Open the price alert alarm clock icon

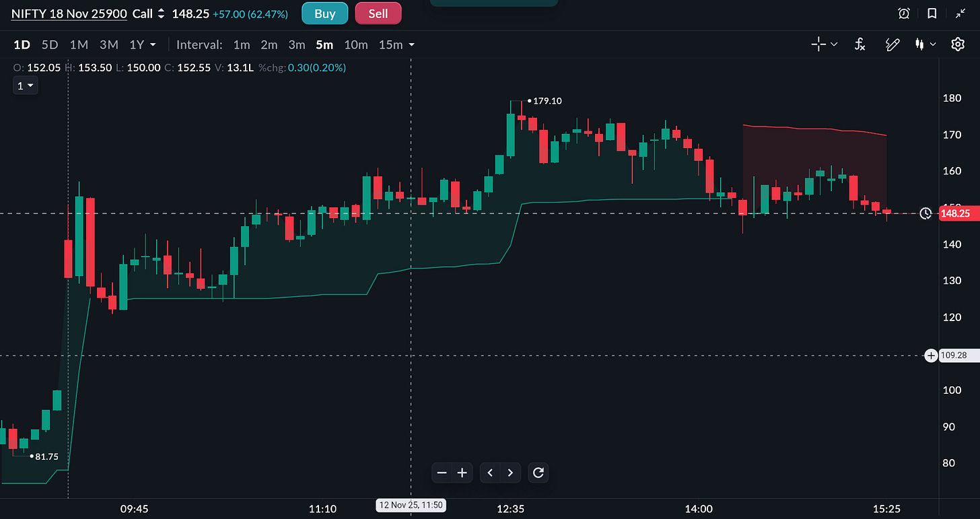(904, 13)
